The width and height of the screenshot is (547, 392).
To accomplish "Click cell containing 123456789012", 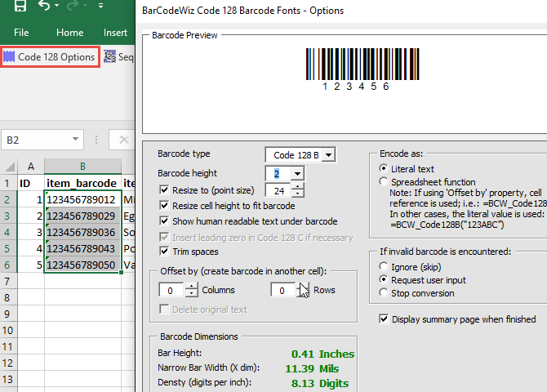I will click(82, 199).
